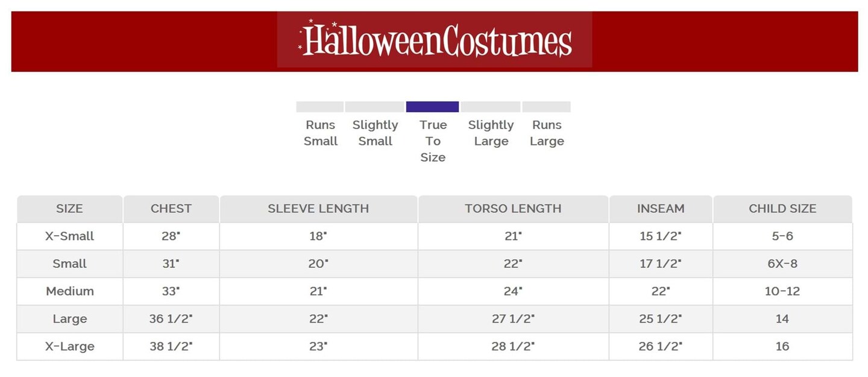
Task: Select the Runs Small fit segment
Action: click(x=319, y=107)
